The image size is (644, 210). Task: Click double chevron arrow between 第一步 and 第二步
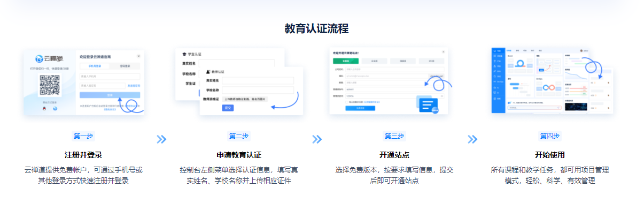coord(161,139)
